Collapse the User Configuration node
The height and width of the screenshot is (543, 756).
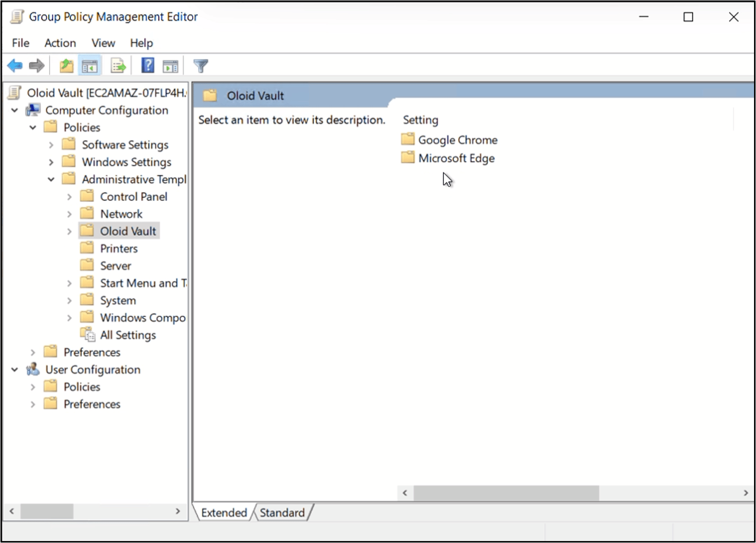coord(15,369)
